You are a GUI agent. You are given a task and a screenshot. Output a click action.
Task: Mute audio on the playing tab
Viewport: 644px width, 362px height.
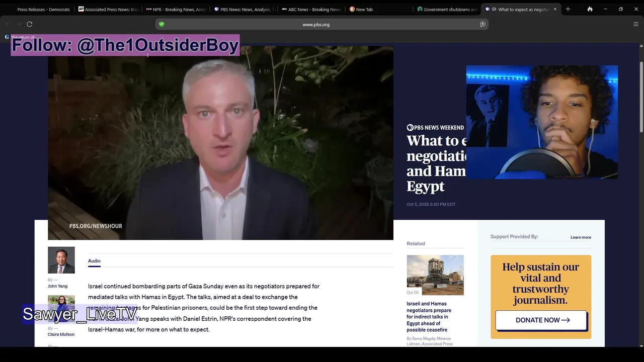click(x=494, y=9)
